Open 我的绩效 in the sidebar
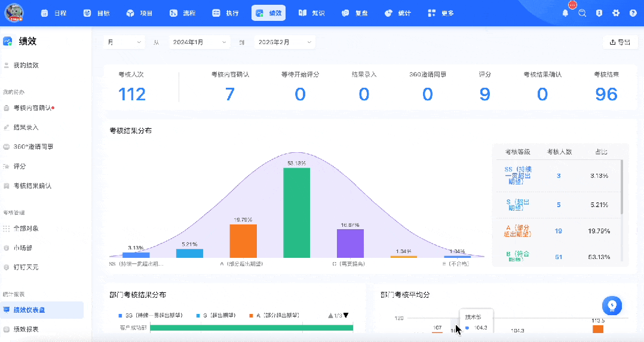644x342 pixels. pyautogui.click(x=26, y=65)
